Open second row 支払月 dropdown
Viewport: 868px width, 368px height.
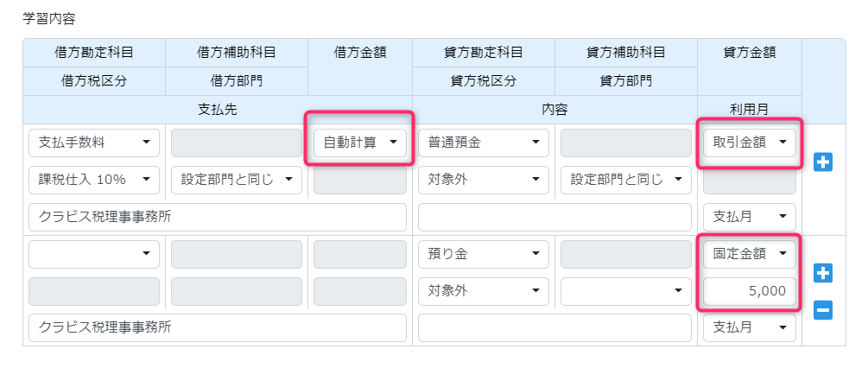750,327
